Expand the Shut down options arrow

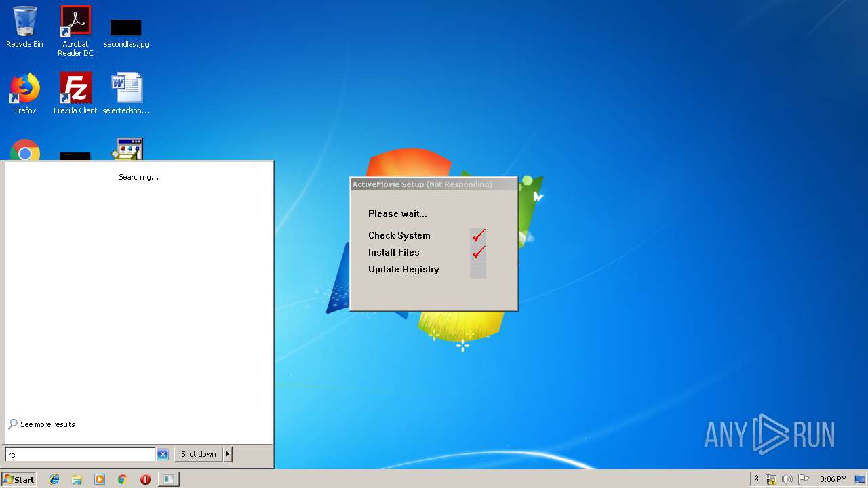point(228,454)
